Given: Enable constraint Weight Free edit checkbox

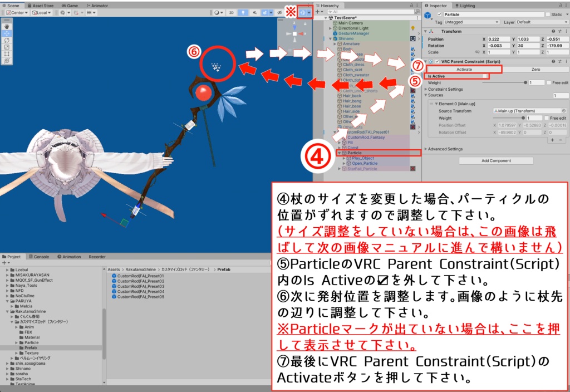Looking at the screenshot, I should (549, 83).
